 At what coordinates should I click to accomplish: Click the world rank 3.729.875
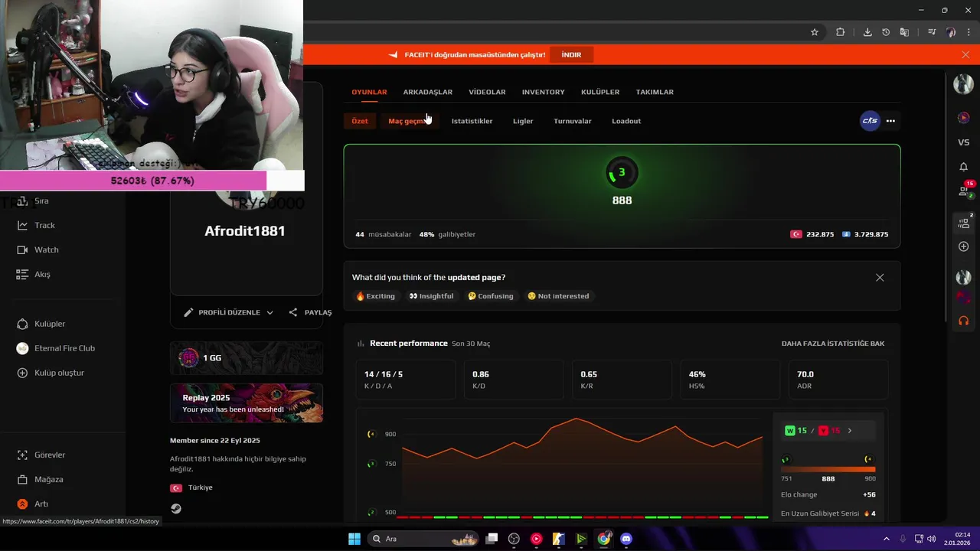tap(865, 234)
